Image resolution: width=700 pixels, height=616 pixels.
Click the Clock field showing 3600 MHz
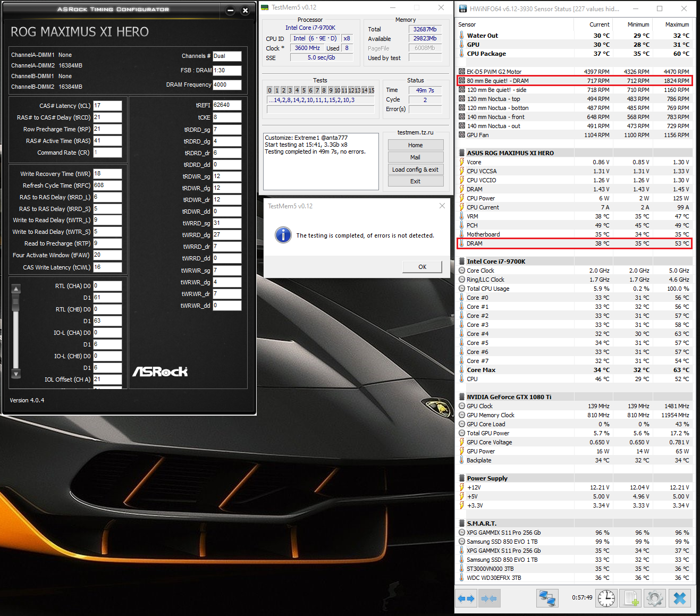tap(307, 48)
